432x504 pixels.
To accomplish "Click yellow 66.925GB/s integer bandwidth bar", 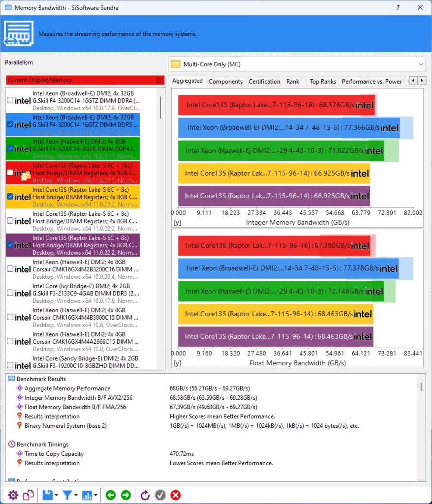I will pyautogui.click(x=274, y=174).
